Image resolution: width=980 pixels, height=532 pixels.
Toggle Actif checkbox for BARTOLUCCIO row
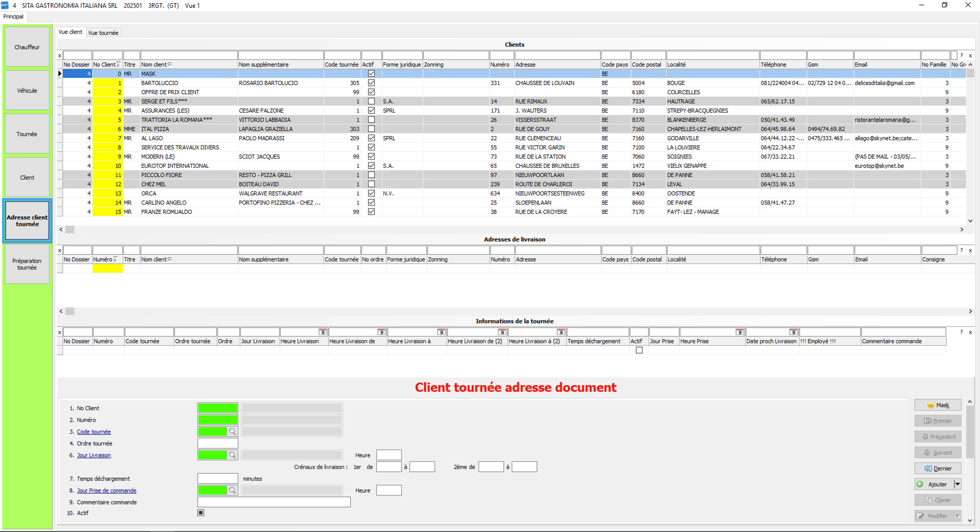372,83
